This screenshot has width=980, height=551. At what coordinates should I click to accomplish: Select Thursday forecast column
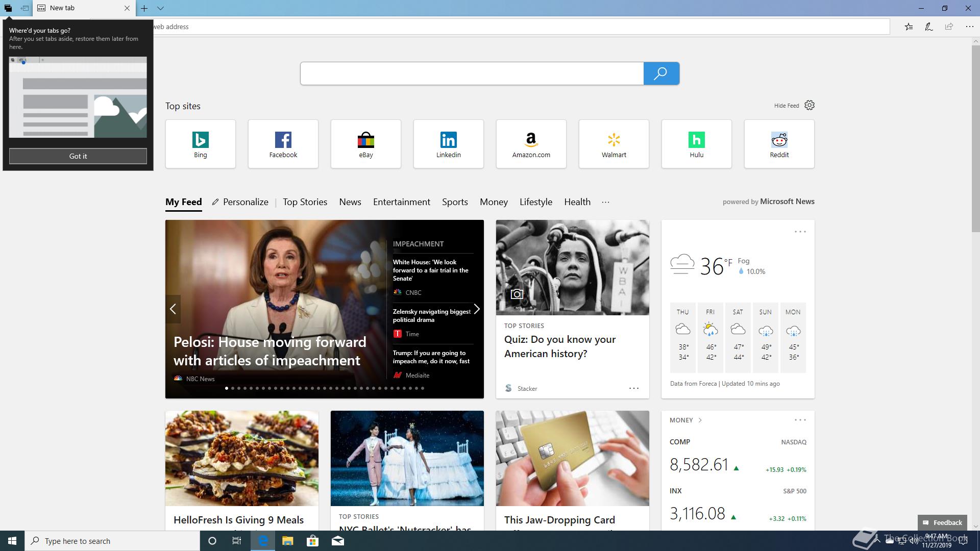click(683, 338)
